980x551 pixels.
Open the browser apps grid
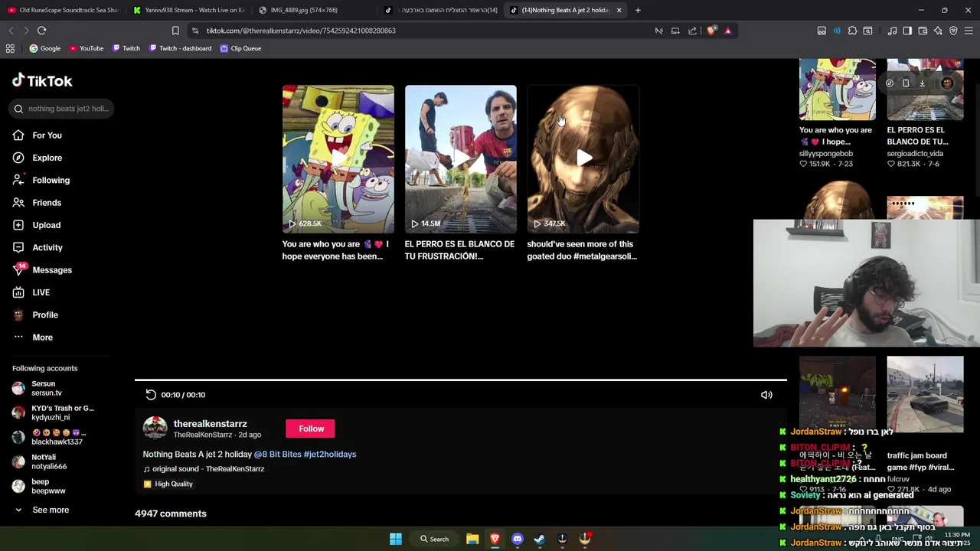pyautogui.click(x=10, y=48)
